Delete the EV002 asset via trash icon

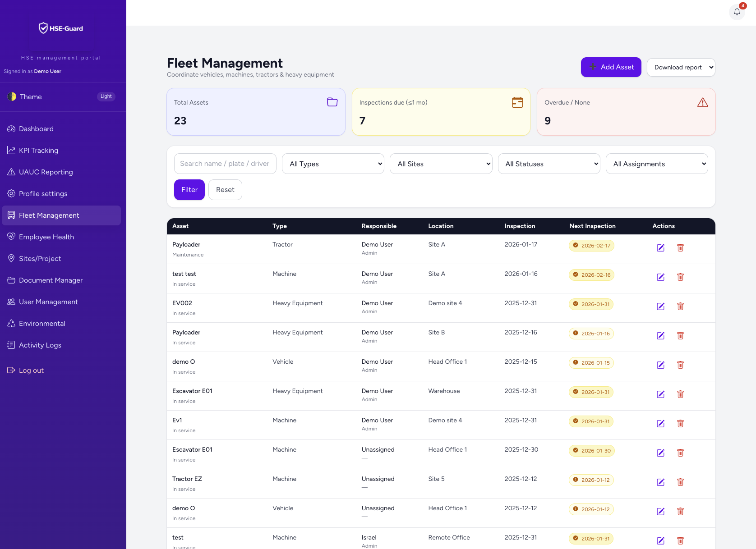(680, 307)
